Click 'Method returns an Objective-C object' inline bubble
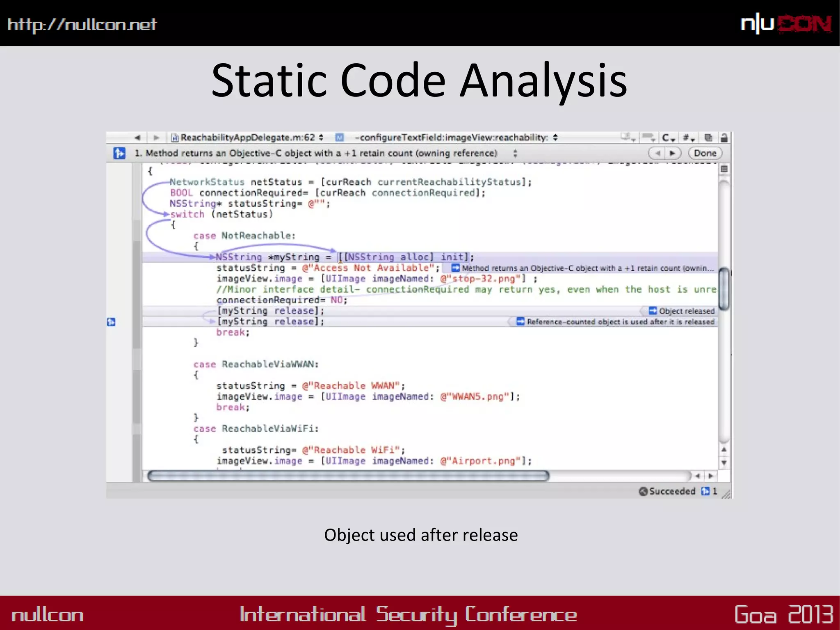The image size is (840, 630). [583, 268]
